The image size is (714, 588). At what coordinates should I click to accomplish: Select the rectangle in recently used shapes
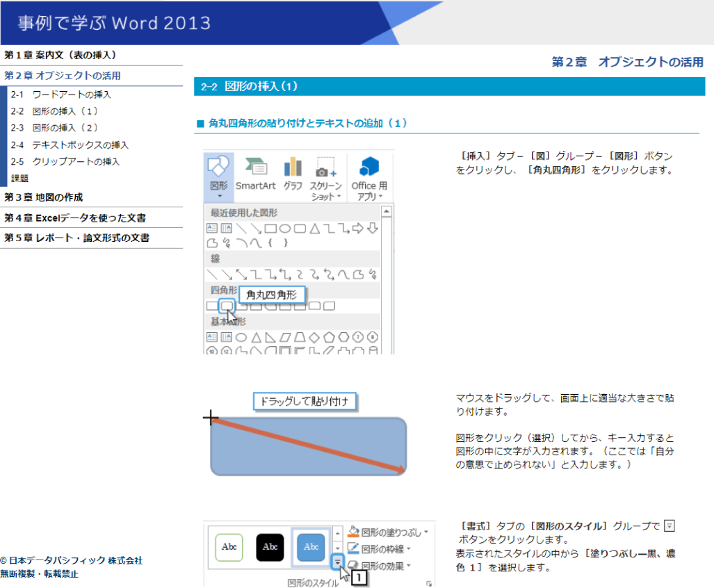click(270, 228)
